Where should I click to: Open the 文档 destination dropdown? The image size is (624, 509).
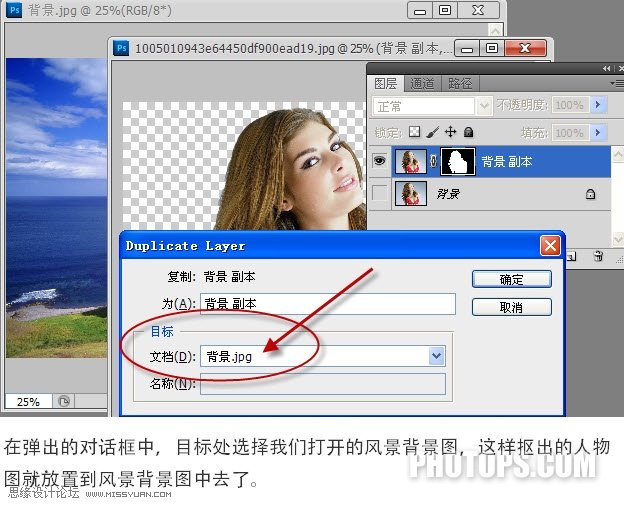(437, 356)
